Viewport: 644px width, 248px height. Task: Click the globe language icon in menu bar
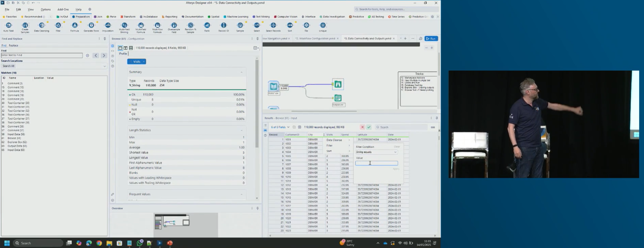(90, 9)
